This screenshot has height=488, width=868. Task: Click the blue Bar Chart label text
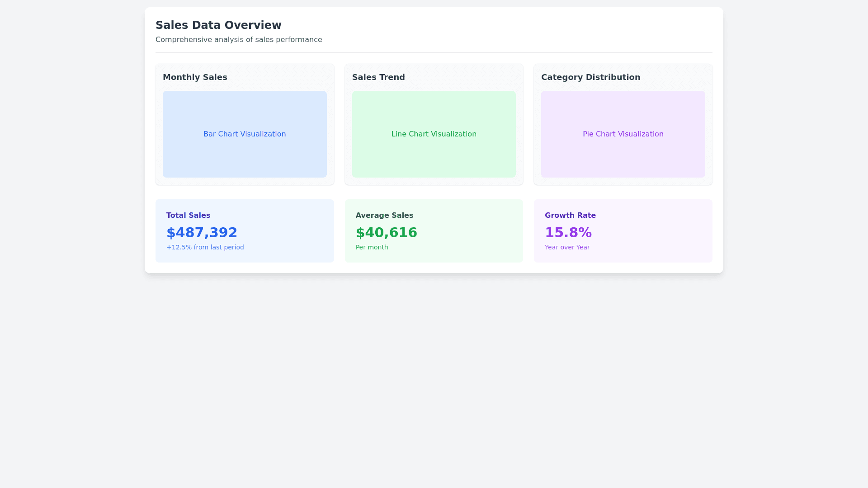tap(245, 134)
